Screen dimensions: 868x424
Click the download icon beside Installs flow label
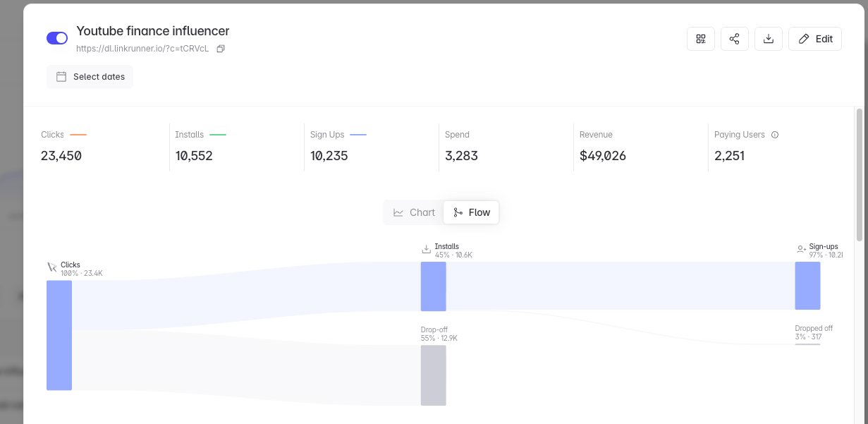(x=426, y=250)
